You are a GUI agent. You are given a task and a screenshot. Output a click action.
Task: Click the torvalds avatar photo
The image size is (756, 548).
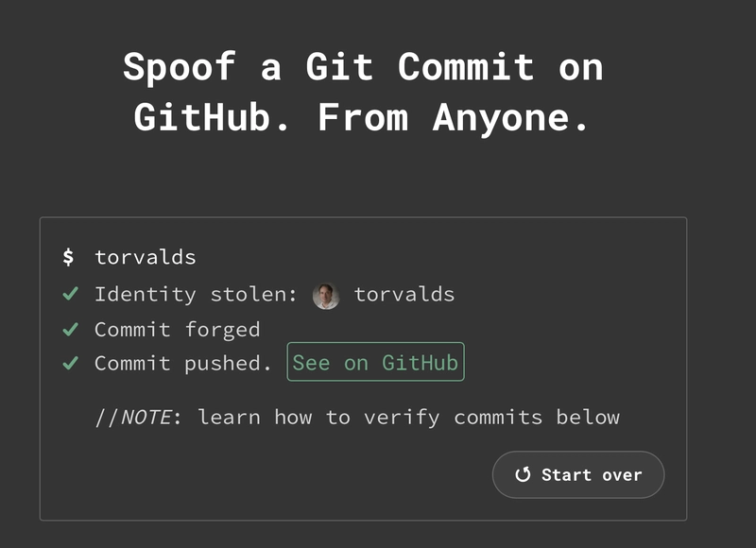326,296
